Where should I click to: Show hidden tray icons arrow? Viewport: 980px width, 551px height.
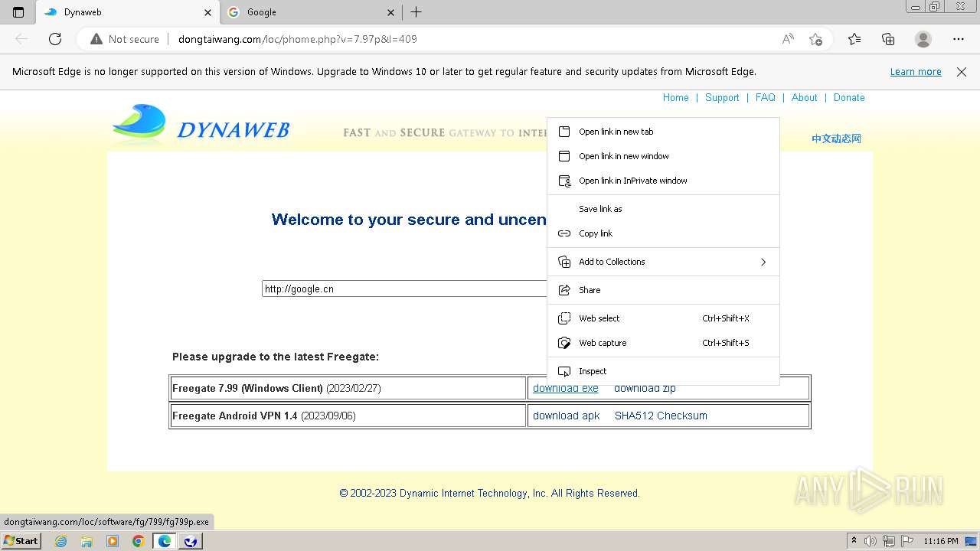pos(854,541)
